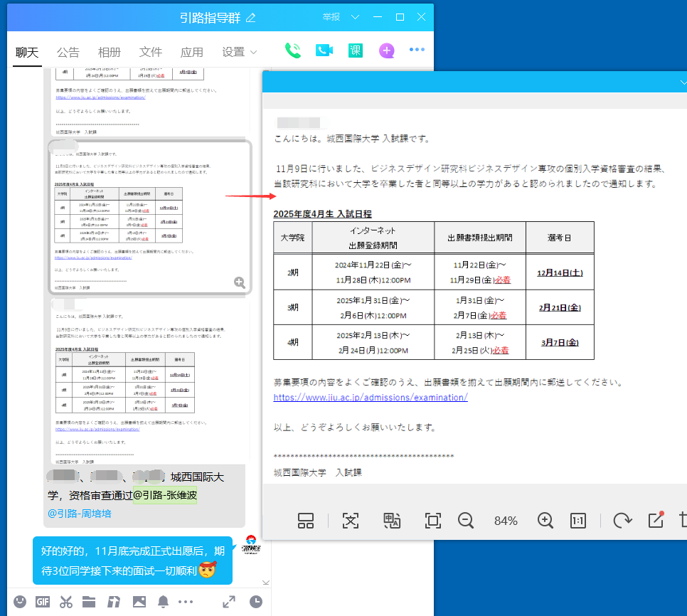Viewport: 687px width, 616px height.
Task: Open more tools in the chat input toolbar
Action: click(x=186, y=602)
